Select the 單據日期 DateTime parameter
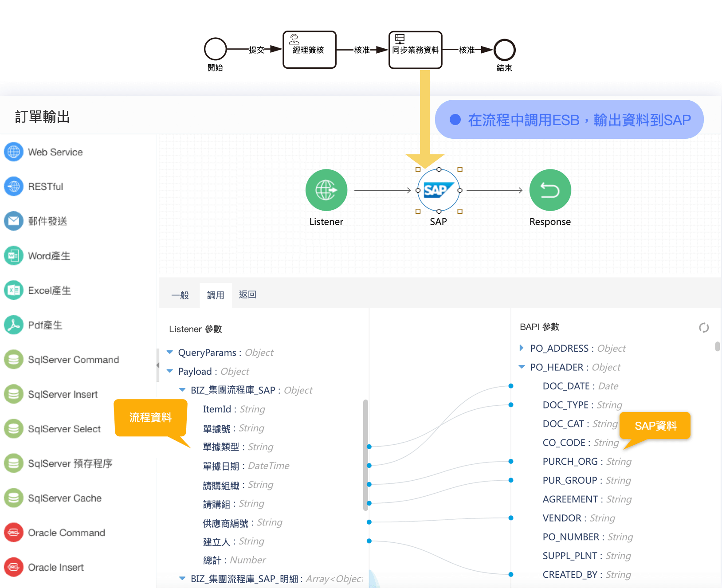The width and height of the screenshot is (722, 588). click(x=246, y=466)
